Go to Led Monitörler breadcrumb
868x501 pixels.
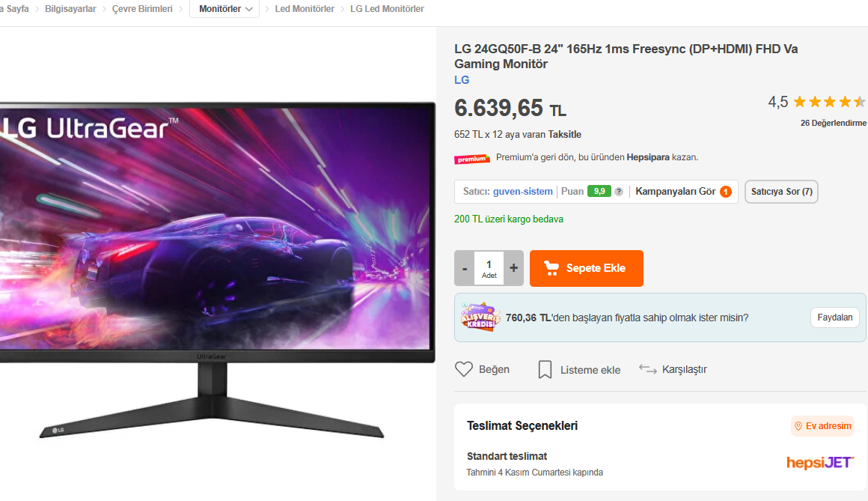coord(305,9)
